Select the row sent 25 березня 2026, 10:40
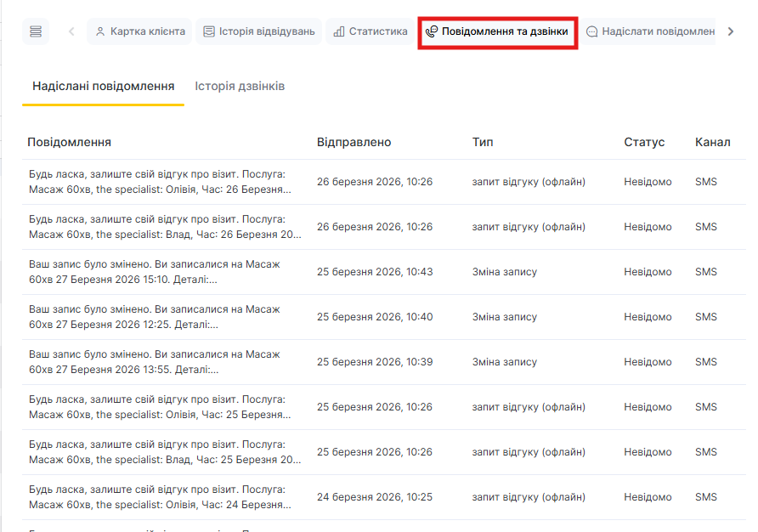758x532 pixels. 374,317
